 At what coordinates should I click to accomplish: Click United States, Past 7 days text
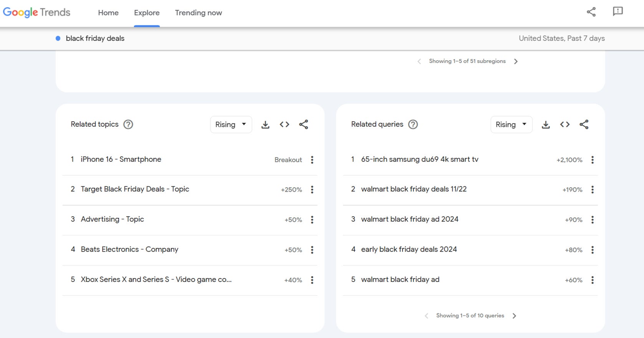coord(562,38)
